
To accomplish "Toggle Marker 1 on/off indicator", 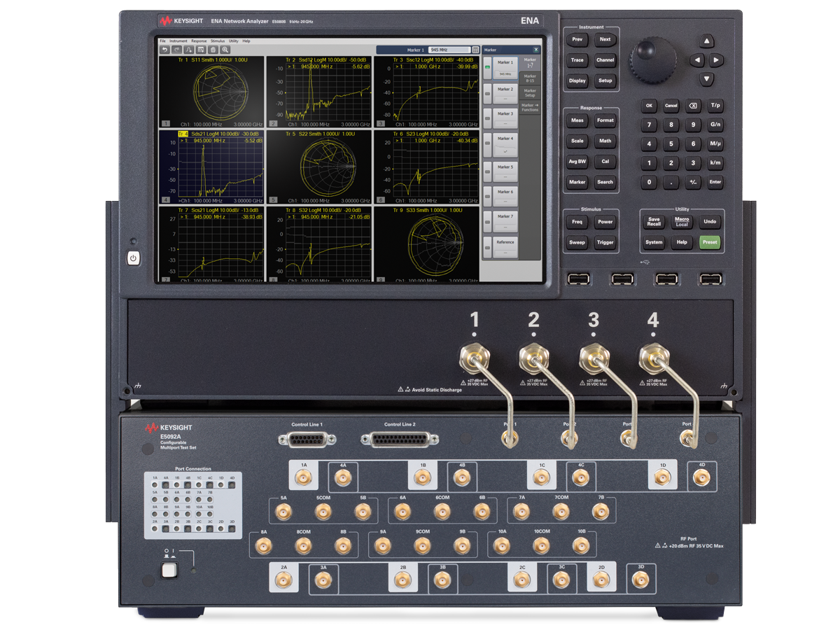I will pyautogui.click(x=487, y=67).
